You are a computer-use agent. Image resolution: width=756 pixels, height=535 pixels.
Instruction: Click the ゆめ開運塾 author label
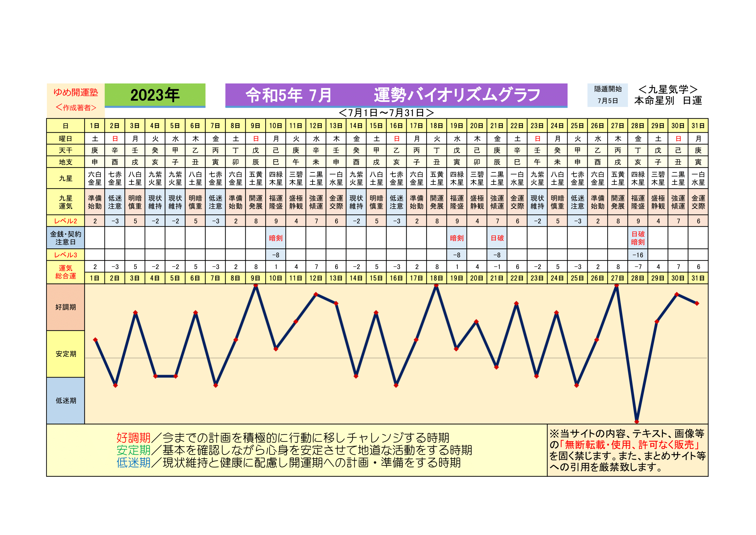(76, 93)
